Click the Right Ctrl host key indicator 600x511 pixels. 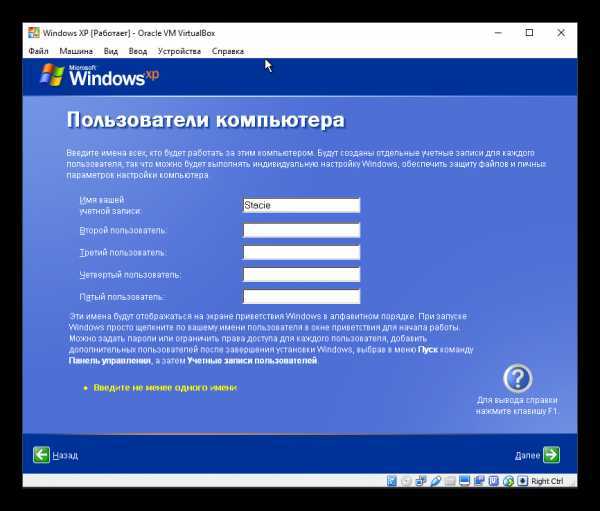pos(547,481)
